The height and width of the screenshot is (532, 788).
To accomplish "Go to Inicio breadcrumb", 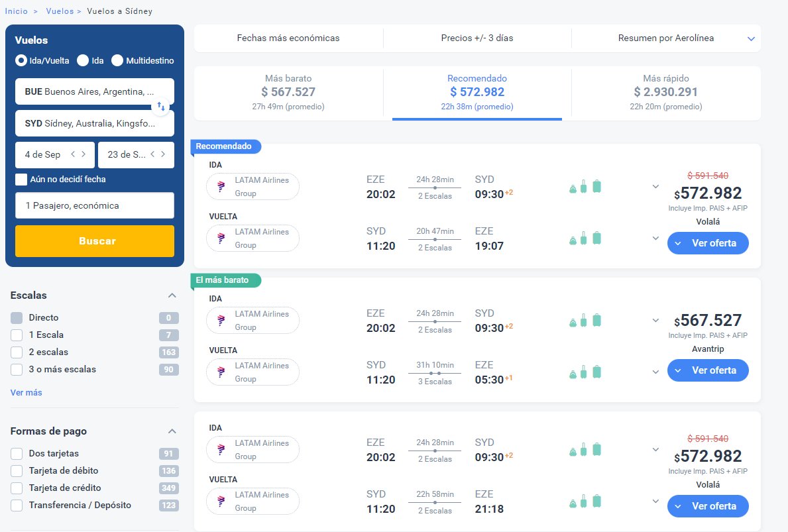I will (x=16, y=11).
